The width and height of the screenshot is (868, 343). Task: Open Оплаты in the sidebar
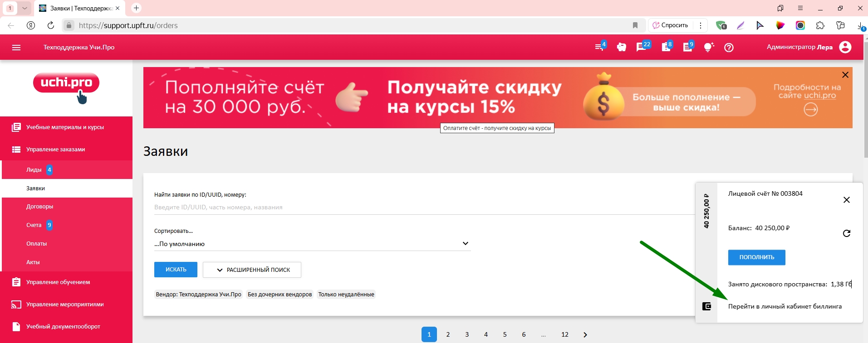click(x=67, y=244)
